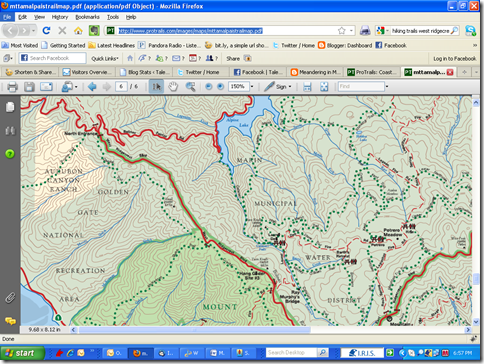Image resolution: width=484 pixels, height=364 pixels.
Task: Go back with the Firefox back arrow
Action: click(10, 31)
